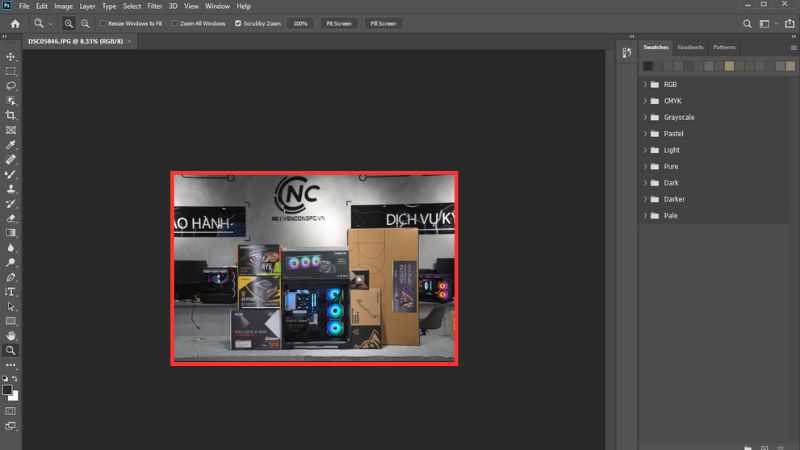Image resolution: width=800 pixels, height=450 pixels.
Task: Open the Share icon at top right
Action: [x=787, y=23]
